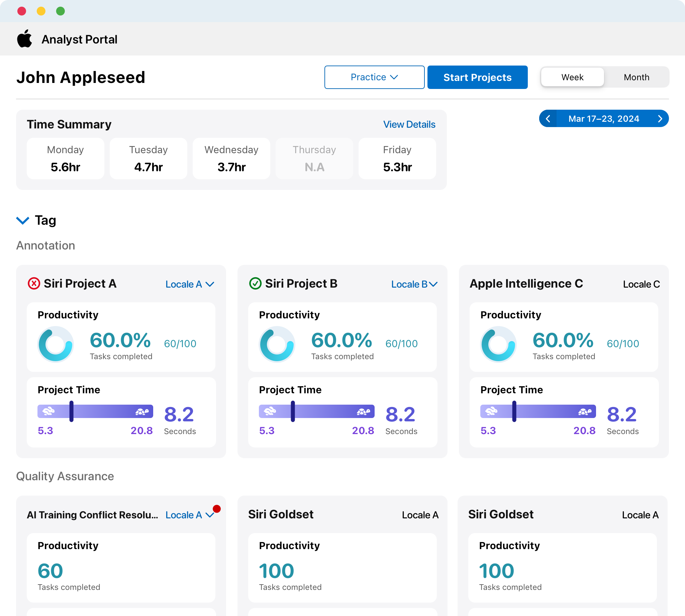Click the yellow minimize window button

(x=41, y=11)
